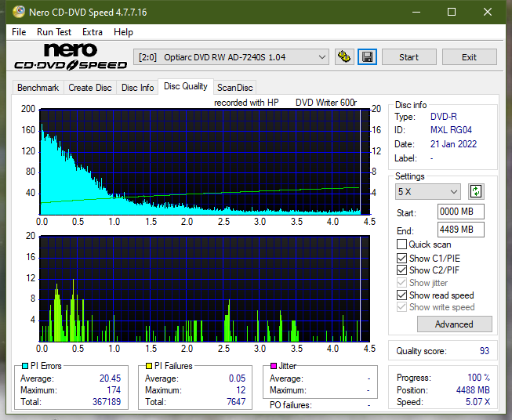Click the PI Failures average 0.05
The image size is (512, 420).
237,378
